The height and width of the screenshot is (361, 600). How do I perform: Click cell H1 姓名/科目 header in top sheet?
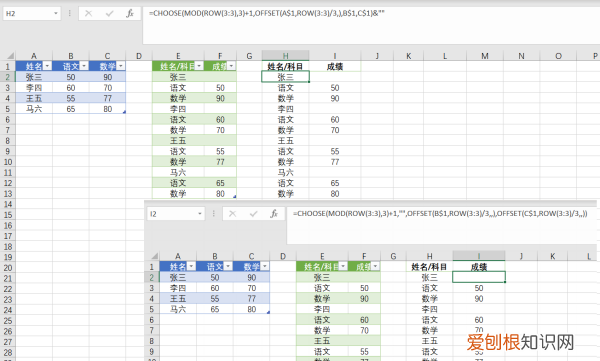[x=285, y=66]
